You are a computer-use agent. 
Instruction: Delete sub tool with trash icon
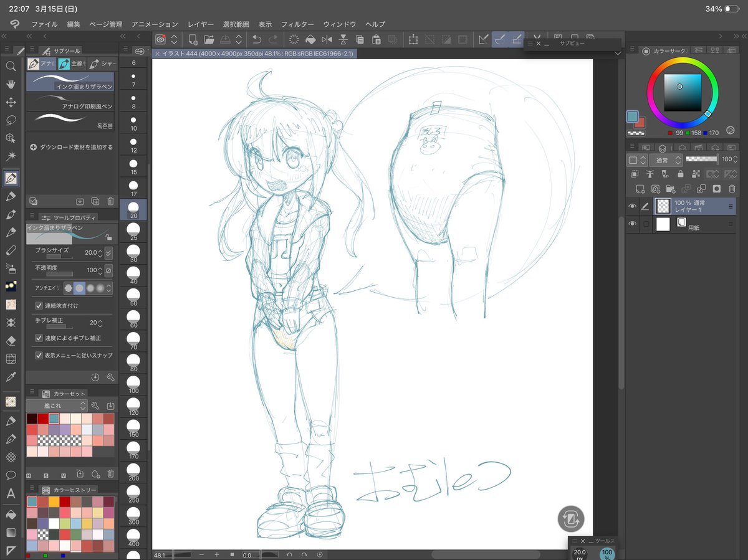coord(110,201)
